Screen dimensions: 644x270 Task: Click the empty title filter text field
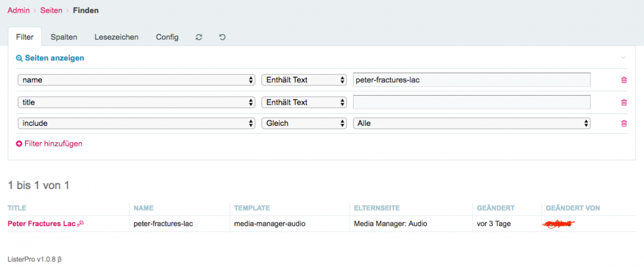coord(471,102)
